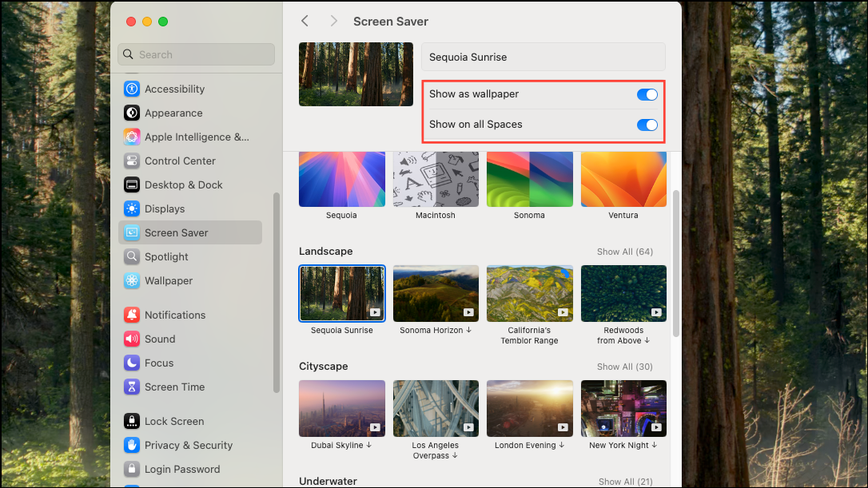Click the forward arrow in title bar
Image resolution: width=868 pixels, height=488 pixels.
(333, 21)
